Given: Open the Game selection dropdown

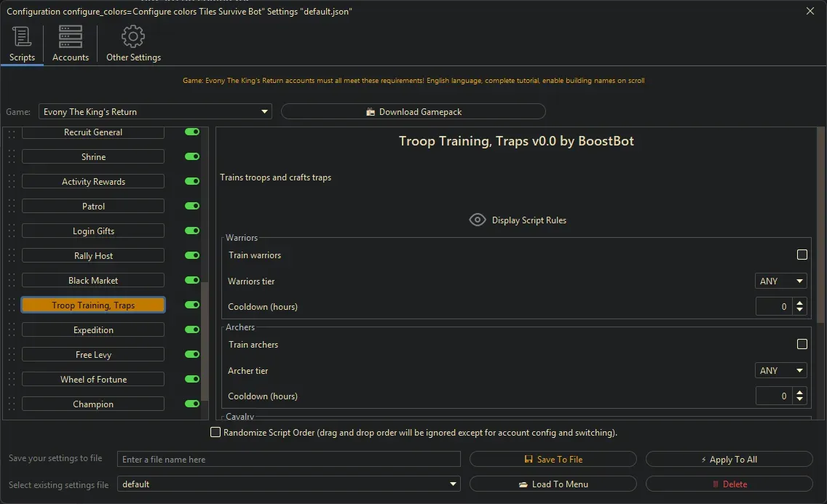Looking at the screenshot, I should tap(264, 111).
